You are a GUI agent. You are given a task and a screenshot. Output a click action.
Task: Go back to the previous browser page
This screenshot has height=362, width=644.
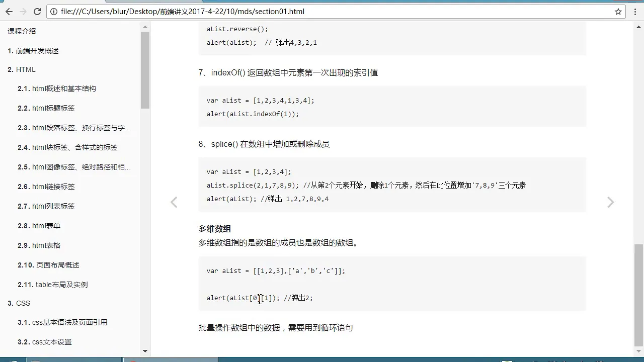9,12
